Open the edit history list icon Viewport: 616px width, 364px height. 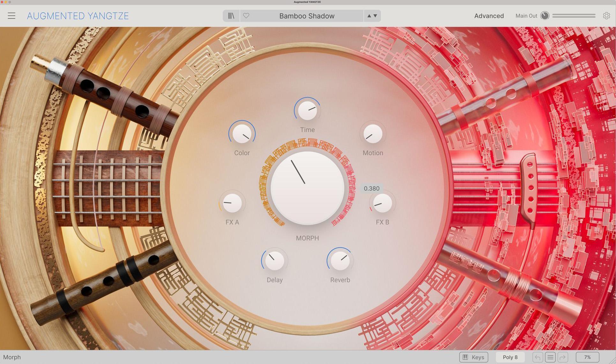(550, 357)
